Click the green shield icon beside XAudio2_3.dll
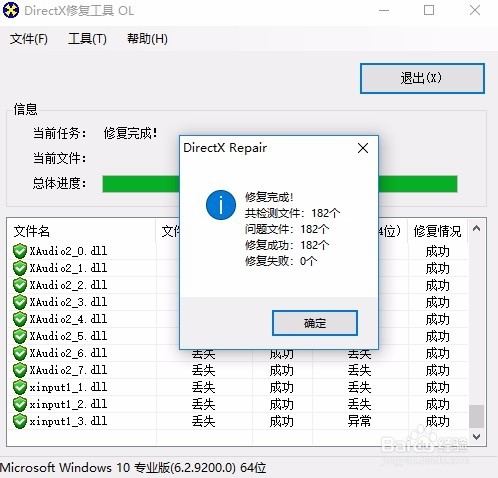Screen dimensions: 498x478 point(20,302)
